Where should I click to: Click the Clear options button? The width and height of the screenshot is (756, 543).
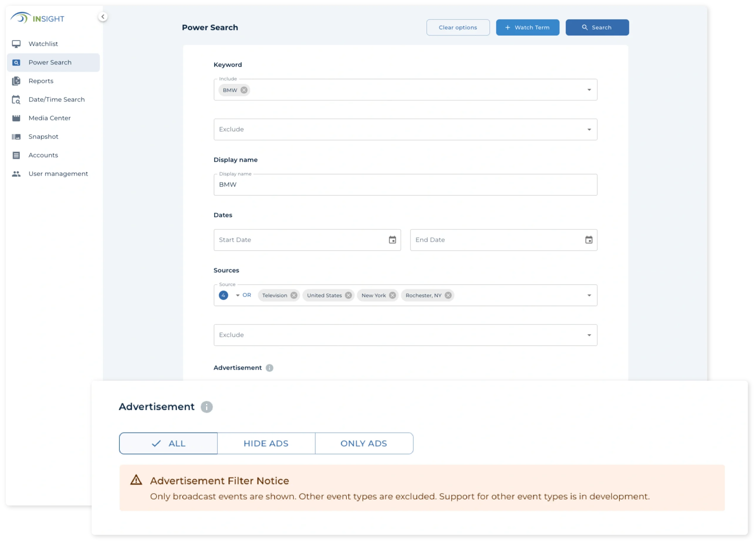(x=458, y=27)
